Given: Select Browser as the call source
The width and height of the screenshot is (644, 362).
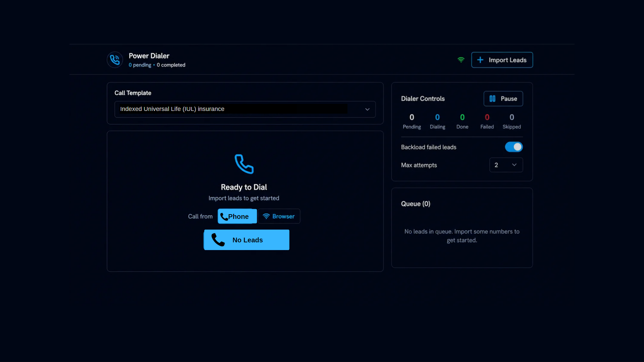Looking at the screenshot, I should 279,216.
